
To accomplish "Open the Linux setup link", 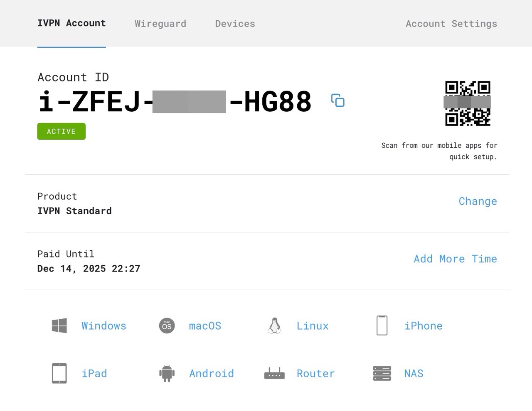I will (x=313, y=326).
